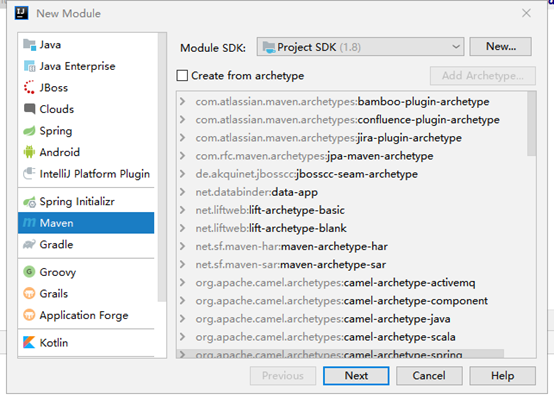The width and height of the screenshot is (554, 400).
Task: Click the Clouds speech-bubble icon
Action: [x=29, y=109]
